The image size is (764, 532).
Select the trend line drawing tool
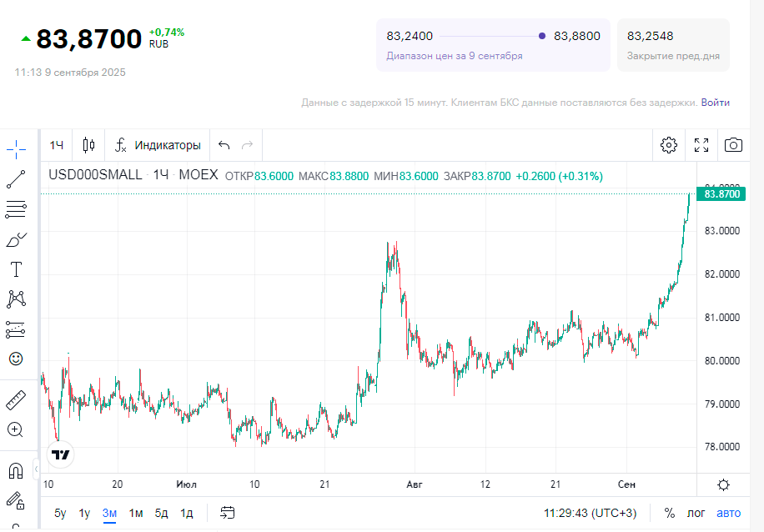tap(16, 179)
